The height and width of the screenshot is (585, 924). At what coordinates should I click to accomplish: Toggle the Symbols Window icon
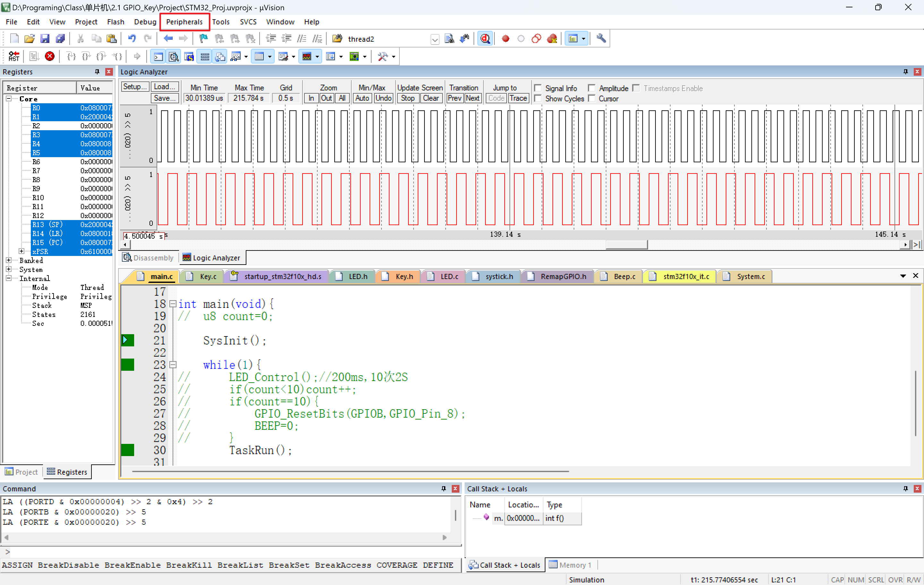(x=189, y=57)
